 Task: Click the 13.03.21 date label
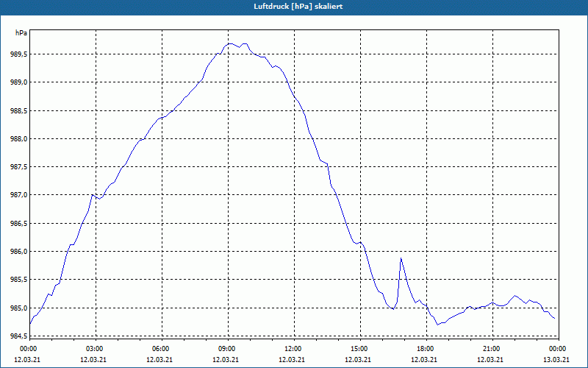click(556, 360)
